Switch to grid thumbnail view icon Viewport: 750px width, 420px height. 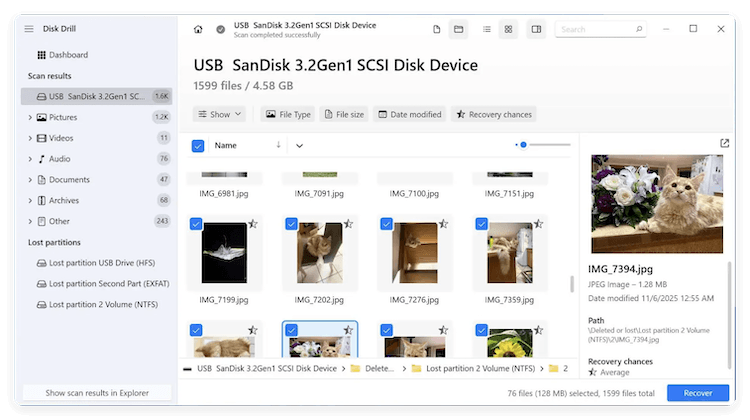(509, 29)
